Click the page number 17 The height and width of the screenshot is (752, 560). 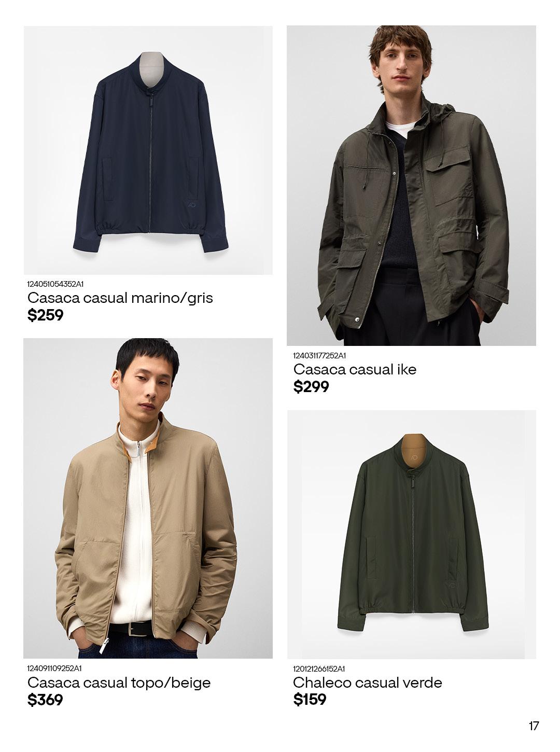pyautogui.click(x=534, y=726)
